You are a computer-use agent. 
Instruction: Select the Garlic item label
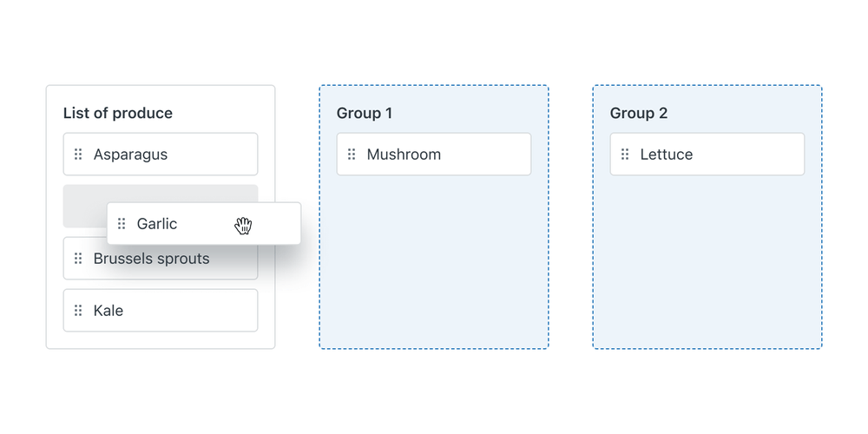pyautogui.click(x=157, y=224)
